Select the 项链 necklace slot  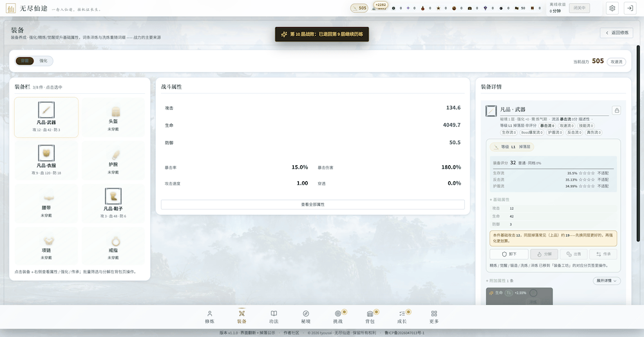tap(46, 246)
